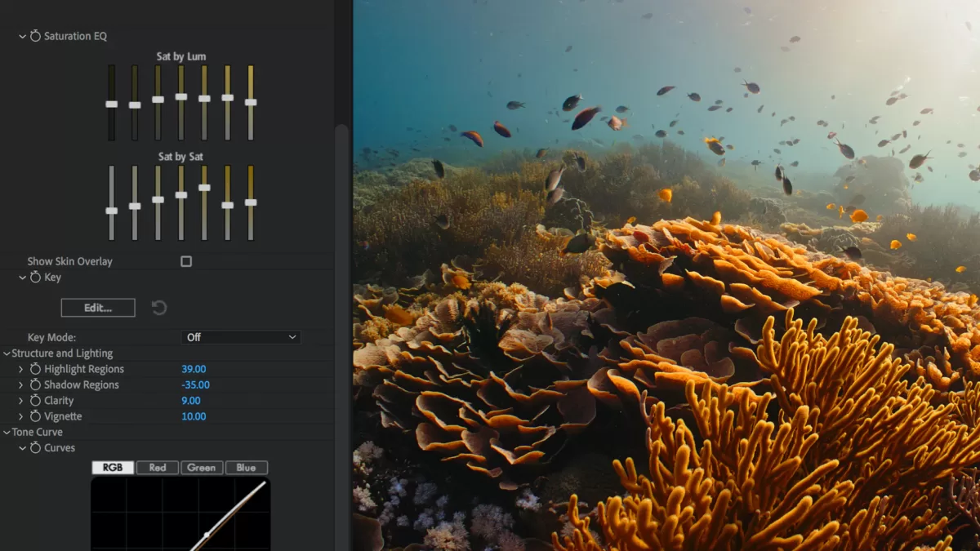Click the Edit... button under Key
The height and width of the screenshot is (551, 980).
tap(98, 308)
